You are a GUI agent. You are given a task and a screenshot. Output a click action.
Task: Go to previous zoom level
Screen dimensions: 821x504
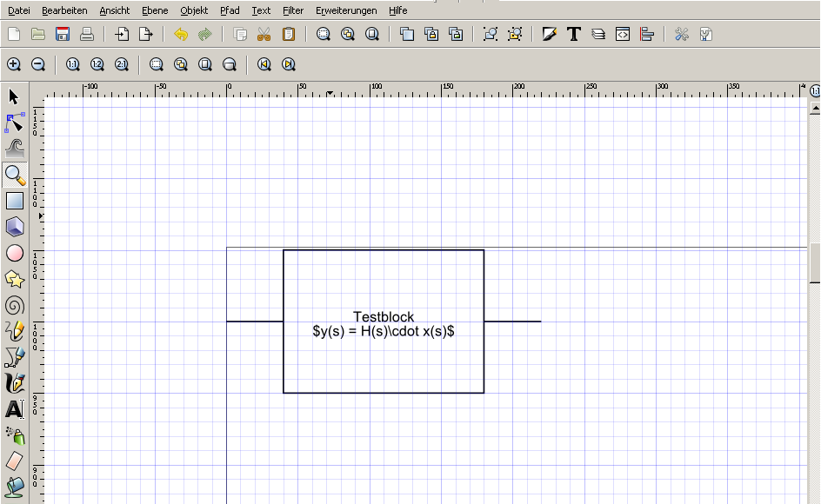[264, 64]
